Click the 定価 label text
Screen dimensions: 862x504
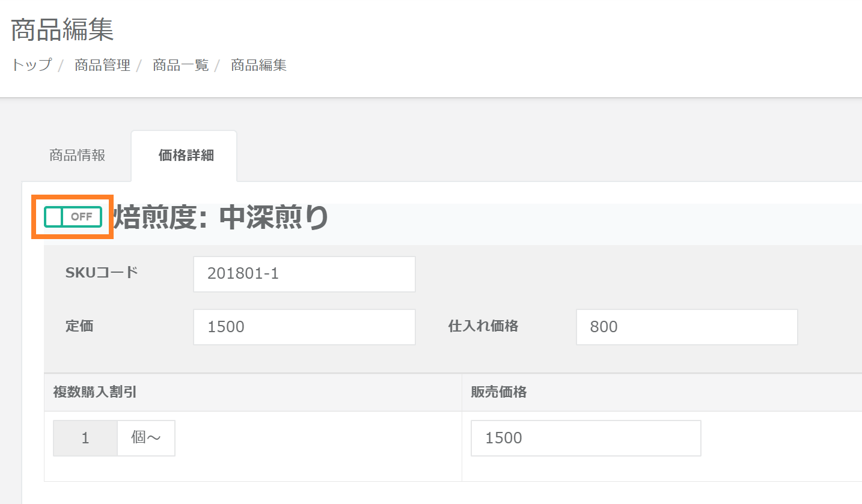pos(79,326)
